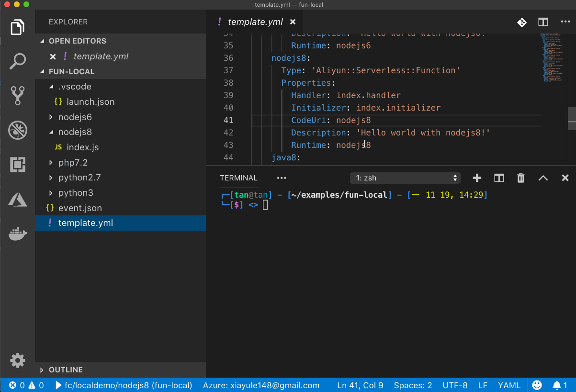Screen dimensions: 576x392
Task: Open the editor More Actions menu
Action: click(565, 22)
